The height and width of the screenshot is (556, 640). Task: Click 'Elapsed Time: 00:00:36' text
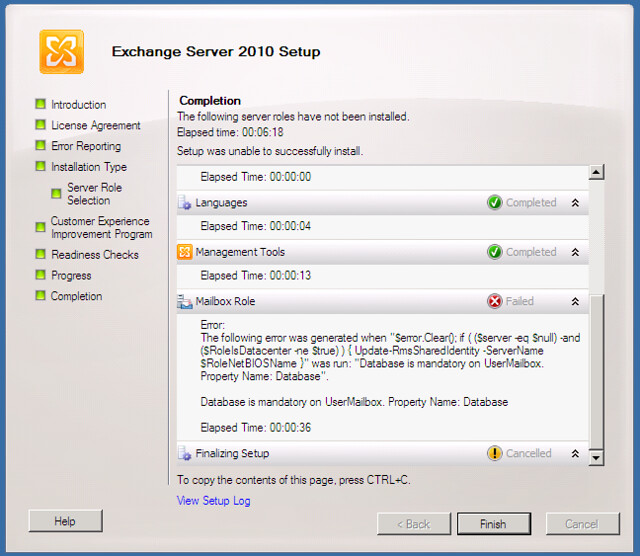tap(256, 427)
